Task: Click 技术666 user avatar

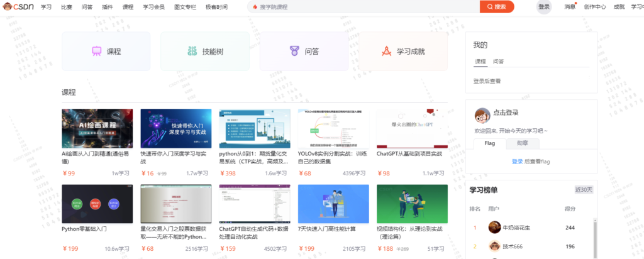Action: pyautogui.click(x=494, y=246)
